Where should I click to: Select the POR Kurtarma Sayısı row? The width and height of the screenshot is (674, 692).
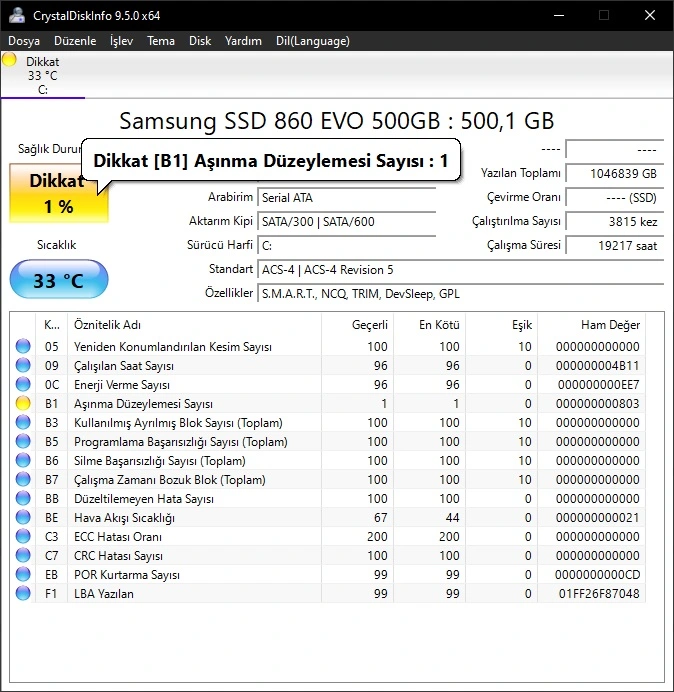(329, 574)
